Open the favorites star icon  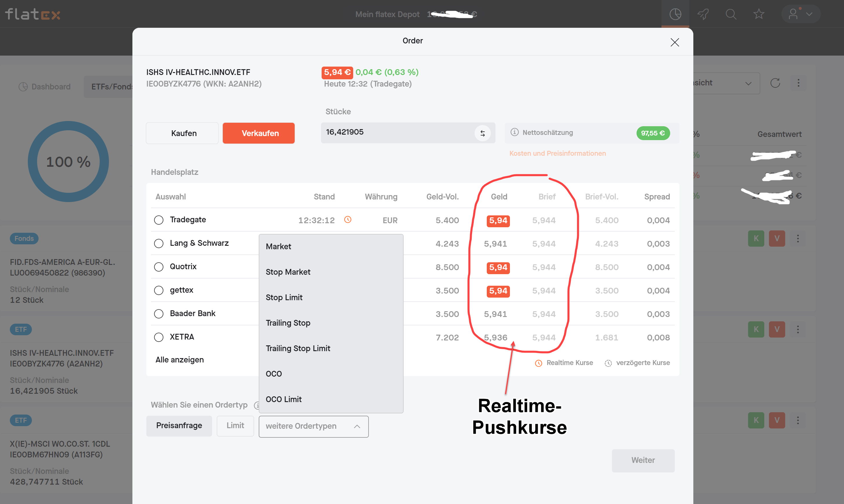pos(759,14)
